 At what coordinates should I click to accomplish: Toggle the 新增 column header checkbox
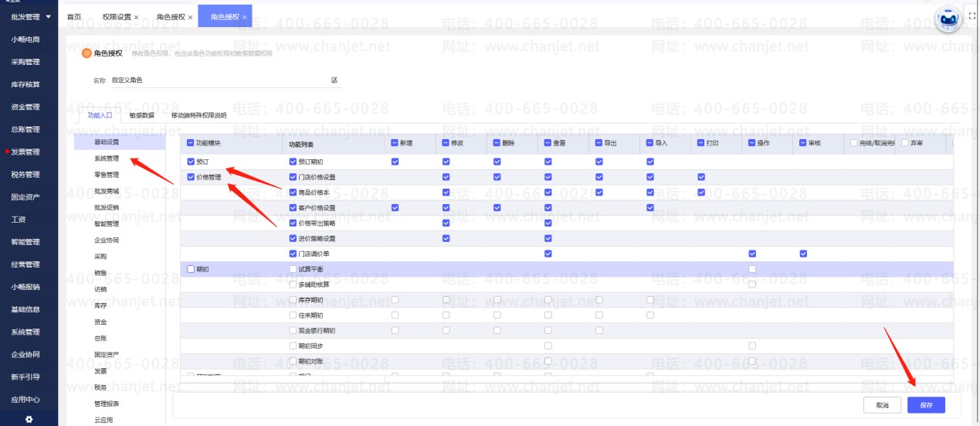pos(395,143)
